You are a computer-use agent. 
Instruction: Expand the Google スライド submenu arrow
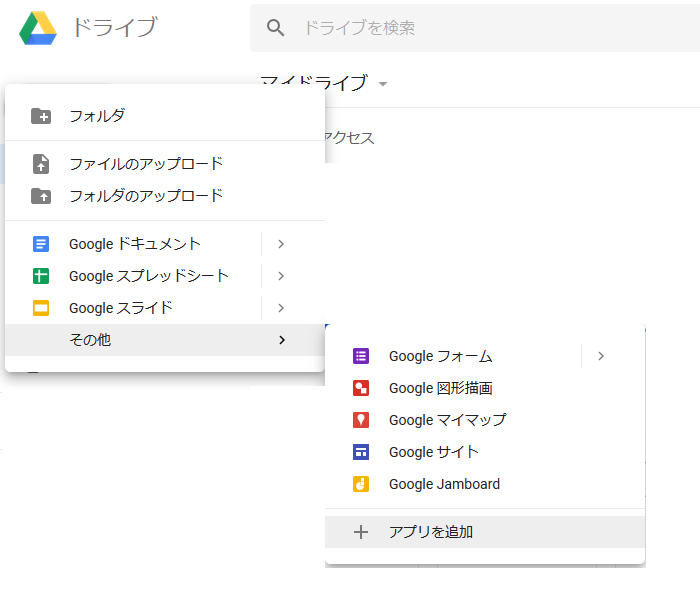(x=281, y=308)
